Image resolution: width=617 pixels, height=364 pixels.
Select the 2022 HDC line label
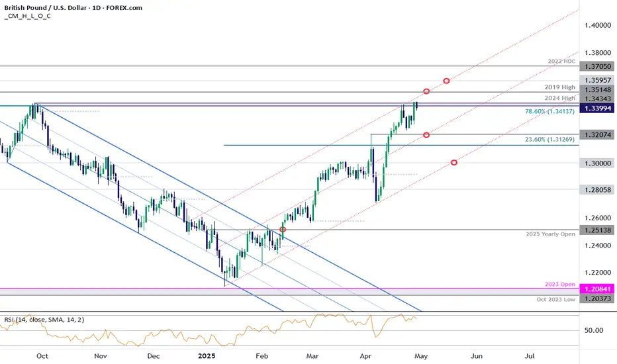[561, 62]
